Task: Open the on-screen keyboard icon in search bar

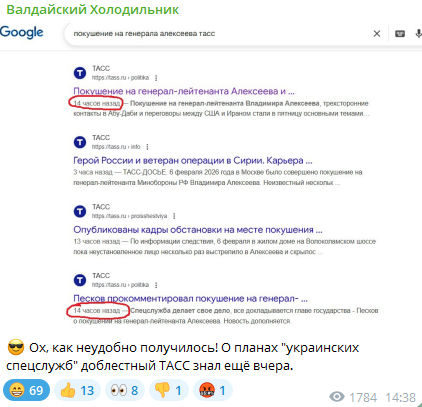Action: click(x=400, y=34)
